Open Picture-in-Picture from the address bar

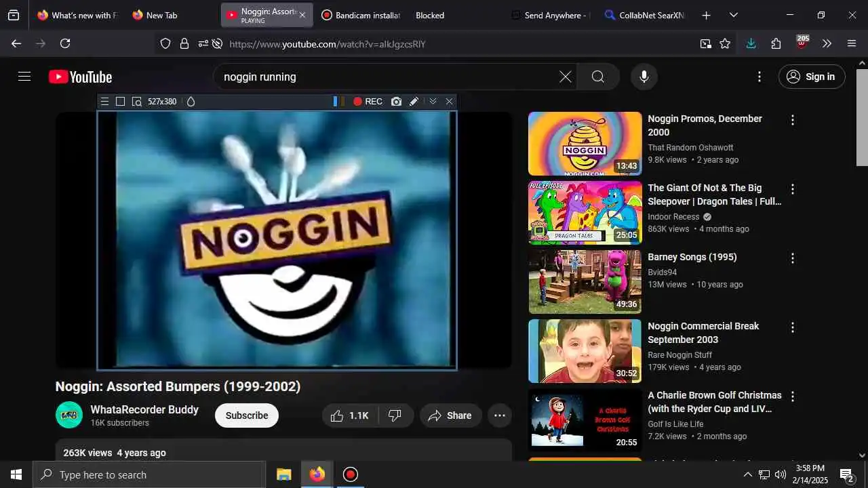point(706,44)
